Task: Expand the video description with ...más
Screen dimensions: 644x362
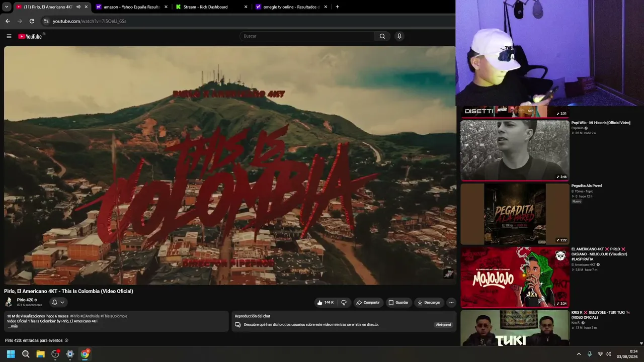Action: tap(13, 326)
